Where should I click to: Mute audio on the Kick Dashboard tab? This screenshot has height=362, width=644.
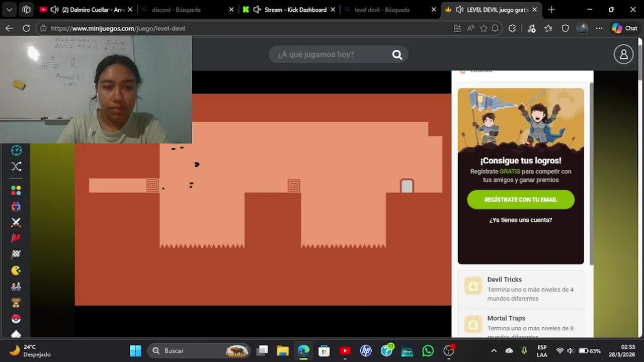(257, 10)
